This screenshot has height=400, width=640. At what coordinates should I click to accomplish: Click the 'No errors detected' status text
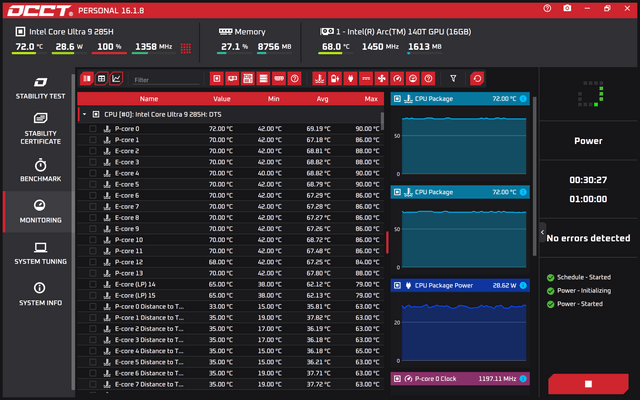(588, 238)
